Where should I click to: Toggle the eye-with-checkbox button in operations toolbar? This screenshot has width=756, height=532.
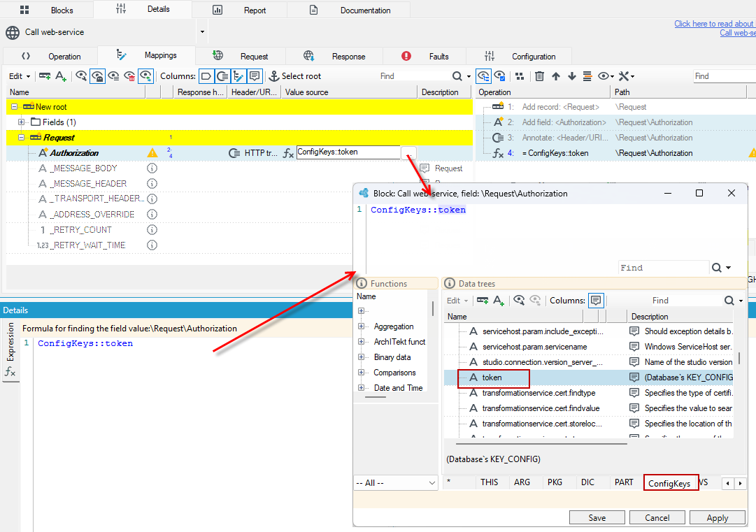click(x=499, y=76)
